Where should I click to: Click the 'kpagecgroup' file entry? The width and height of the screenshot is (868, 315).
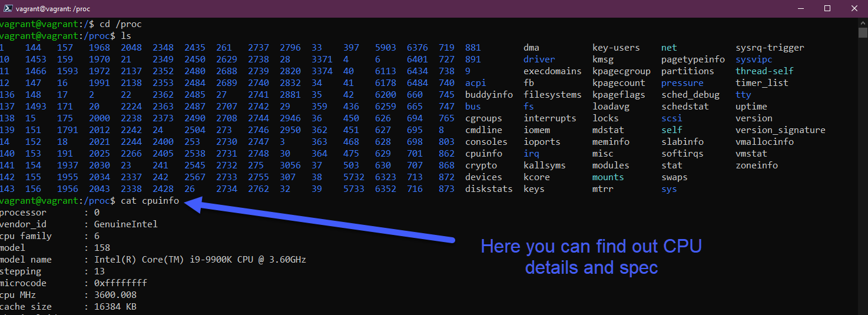pos(621,71)
